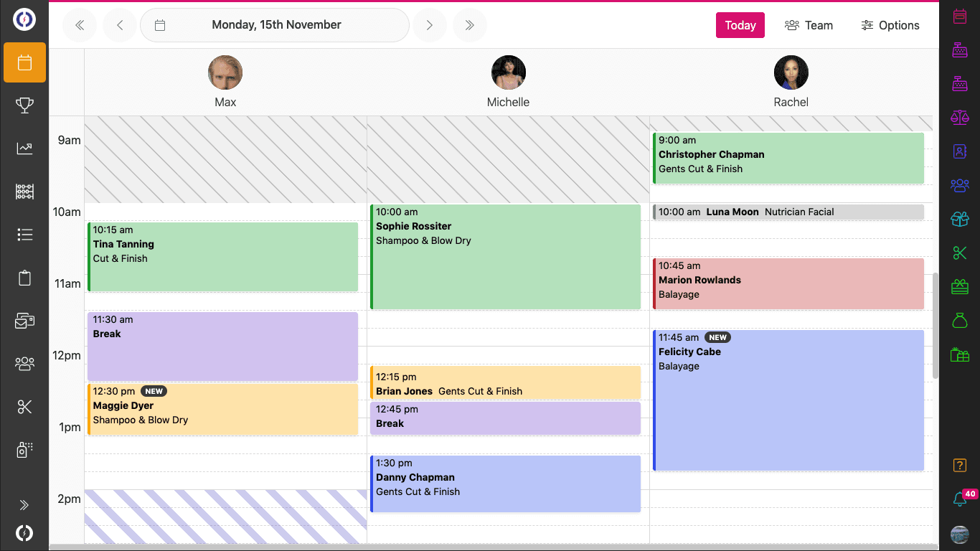Click the vertical scrollbar on the calendar

(x=935, y=326)
